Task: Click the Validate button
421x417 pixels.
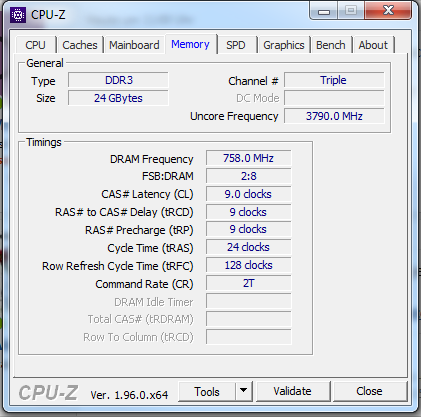Action: (x=292, y=391)
